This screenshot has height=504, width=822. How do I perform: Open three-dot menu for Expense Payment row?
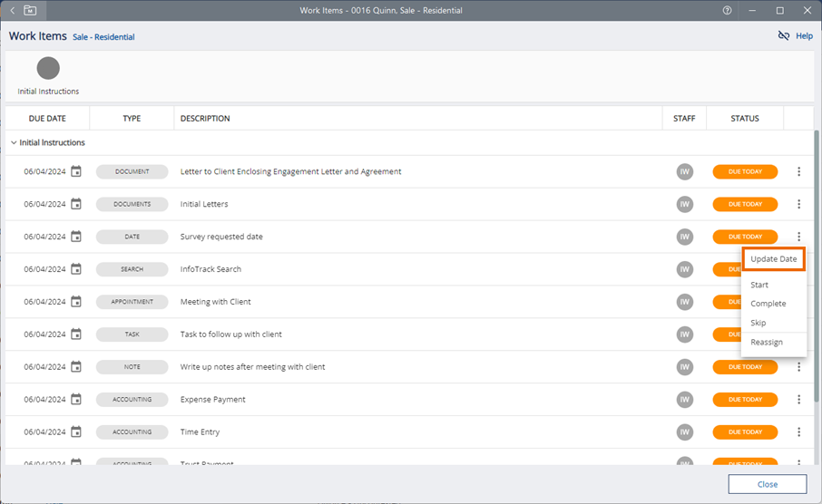tap(798, 400)
